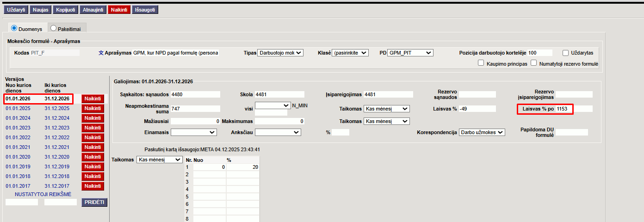
Task: Click the Neapmokestinama suma input field
Action: pos(195,109)
